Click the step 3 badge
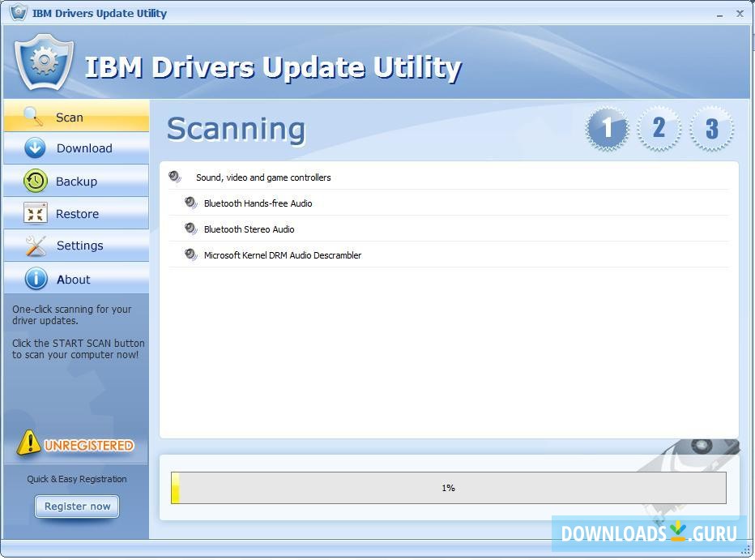Image resolution: width=755 pixels, height=560 pixels. (712, 128)
